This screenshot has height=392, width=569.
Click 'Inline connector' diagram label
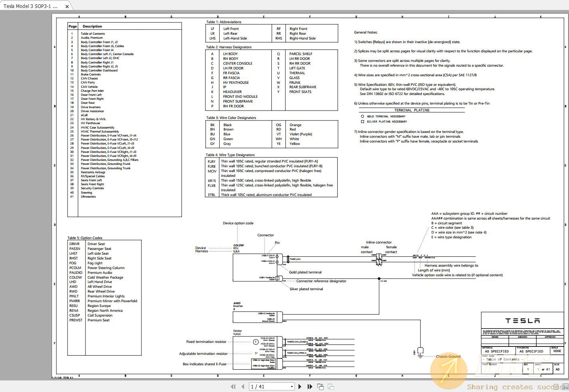[379, 242]
